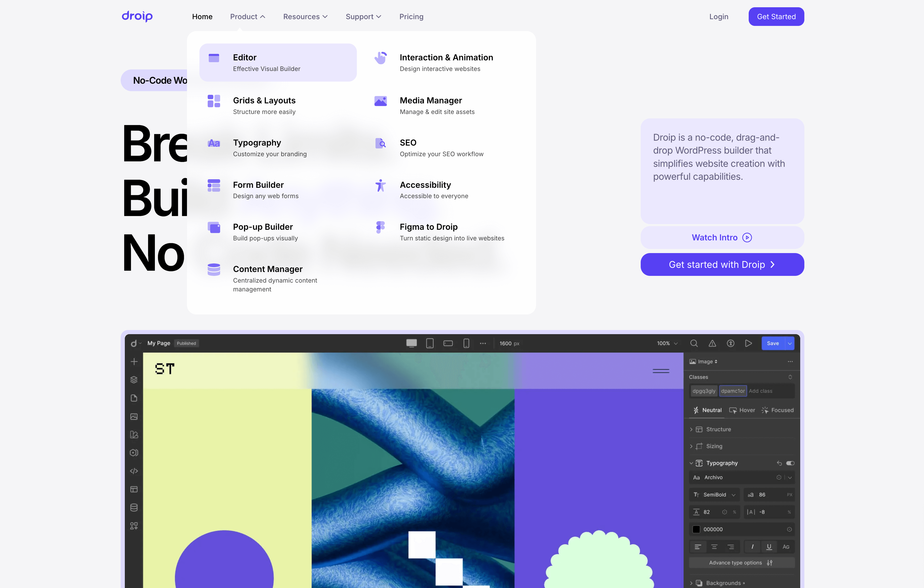Viewport: 924px width, 588px height.
Task: Click the Login link
Action: [718, 17]
